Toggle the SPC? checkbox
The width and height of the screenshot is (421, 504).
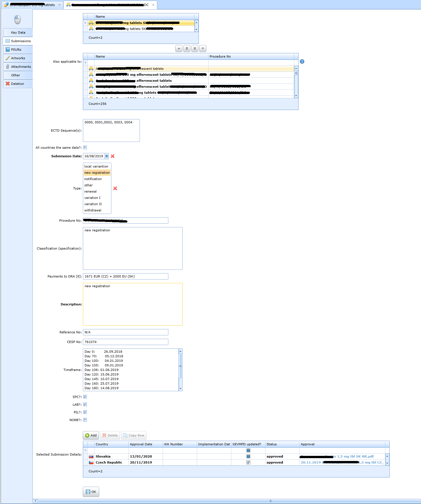click(85, 397)
